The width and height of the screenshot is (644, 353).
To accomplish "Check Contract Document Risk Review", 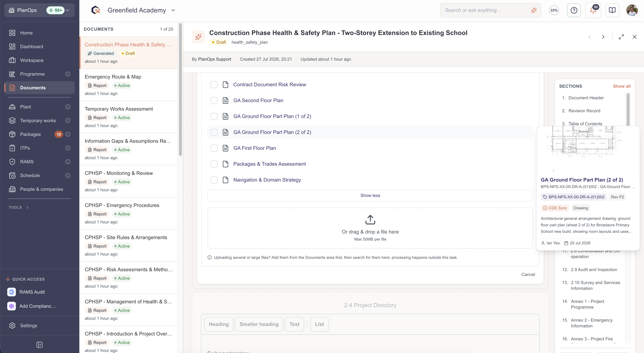I will 214,85.
